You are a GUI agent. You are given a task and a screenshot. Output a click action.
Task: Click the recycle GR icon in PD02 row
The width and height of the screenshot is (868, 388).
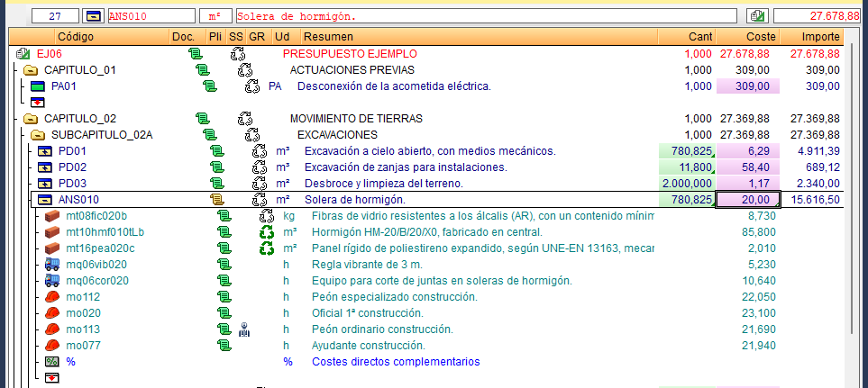[260, 167]
